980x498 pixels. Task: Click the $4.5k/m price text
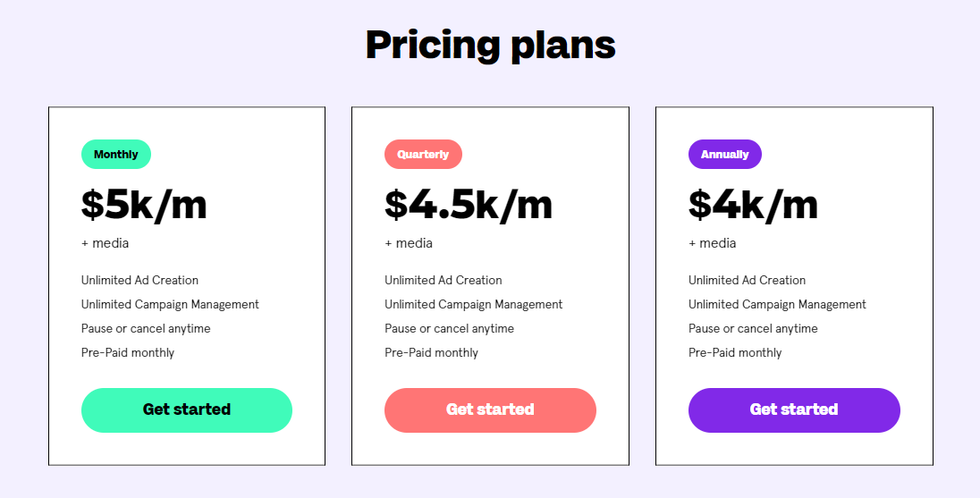coord(469,205)
